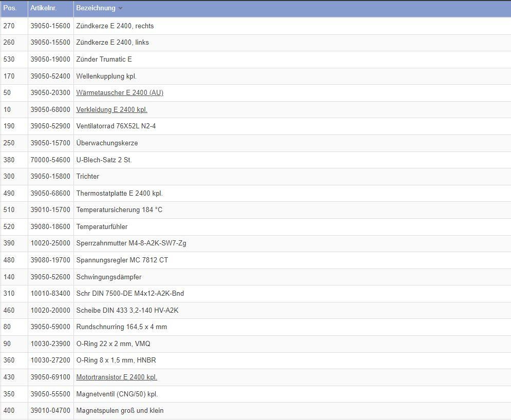
Task: Select the Spannungsregler MC 7812 CT row
Action: pyautogui.click(x=122, y=260)
